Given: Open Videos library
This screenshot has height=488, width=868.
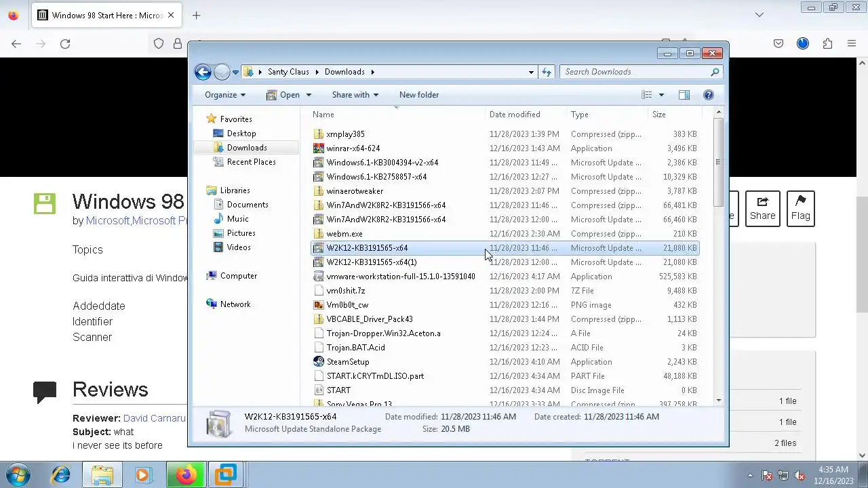Looking at the screenshot, I should [239, 247].
